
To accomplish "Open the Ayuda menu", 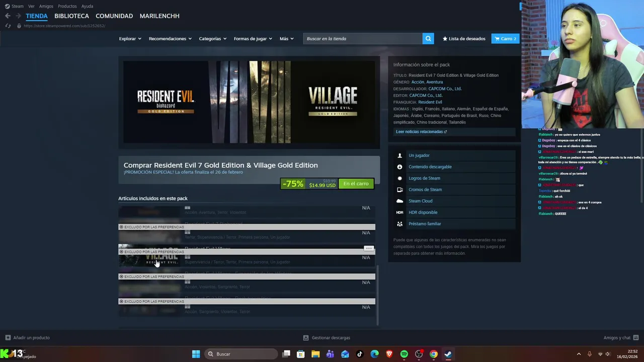I will 87,6.
